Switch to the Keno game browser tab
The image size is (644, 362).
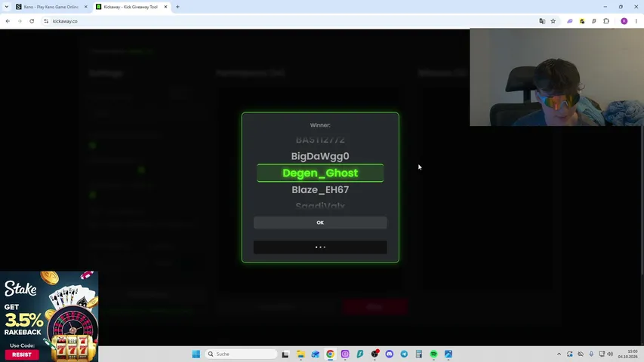pos(49,7)
